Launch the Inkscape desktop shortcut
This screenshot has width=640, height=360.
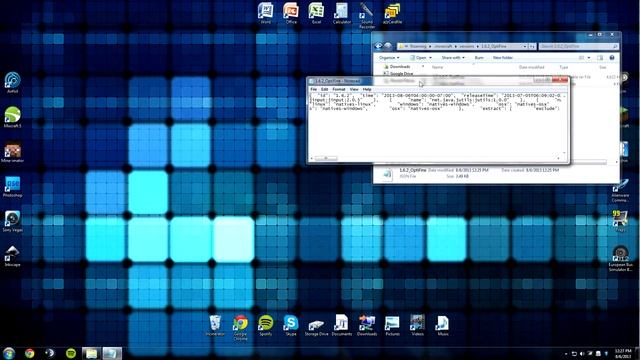(x=12, y=256)
